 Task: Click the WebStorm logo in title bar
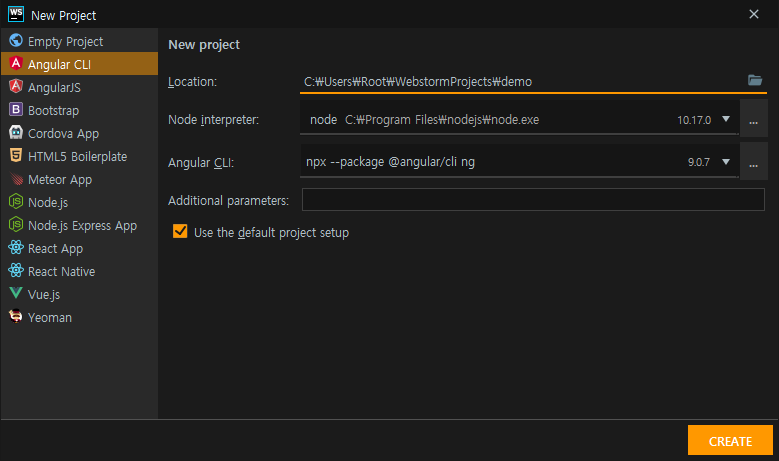point(16,14)
